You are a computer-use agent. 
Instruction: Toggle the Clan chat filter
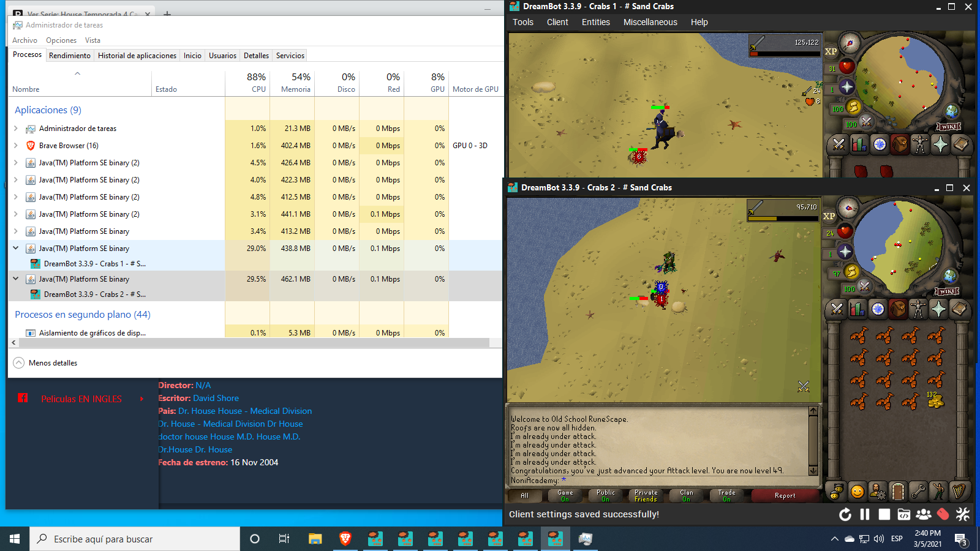(x=687, y=495)
